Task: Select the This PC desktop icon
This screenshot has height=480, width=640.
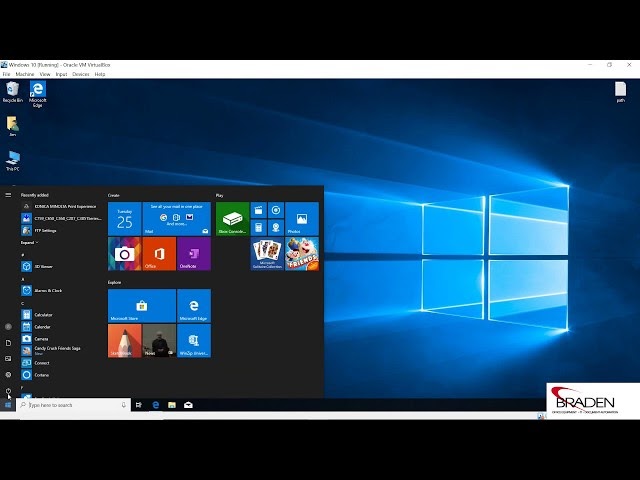Action: (x=13, y=161)
